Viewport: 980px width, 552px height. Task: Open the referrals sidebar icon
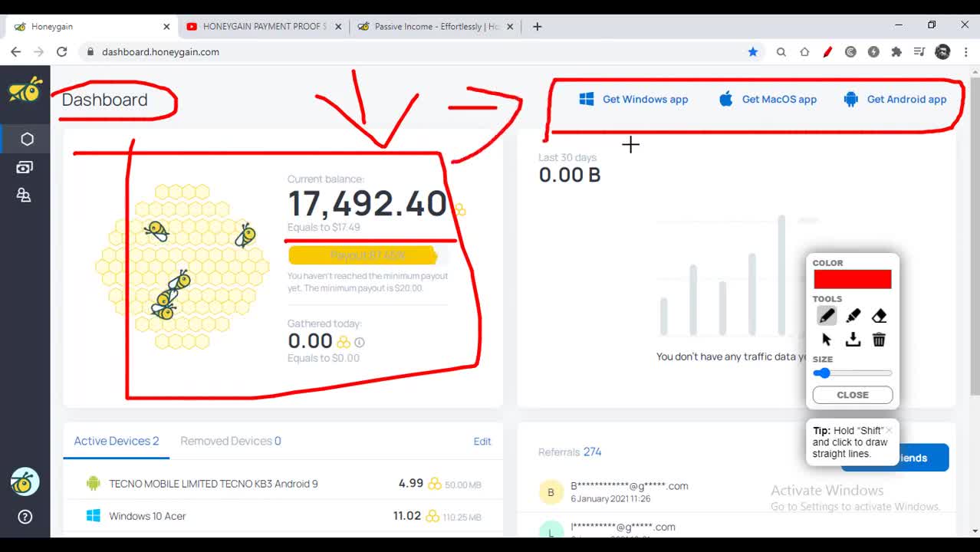(24, 195)
